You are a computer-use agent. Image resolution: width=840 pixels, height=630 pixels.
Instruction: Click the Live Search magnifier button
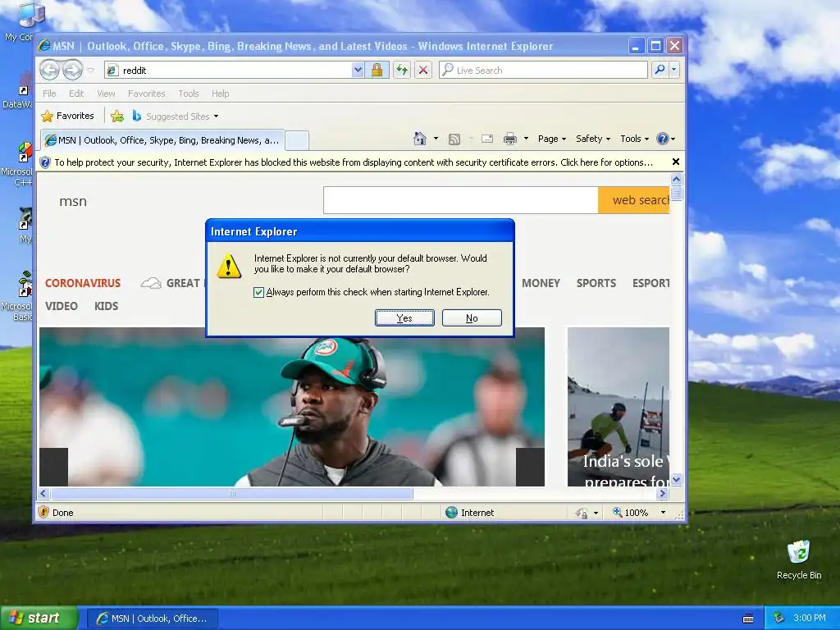pyautogui.click(x=660, y=70)
